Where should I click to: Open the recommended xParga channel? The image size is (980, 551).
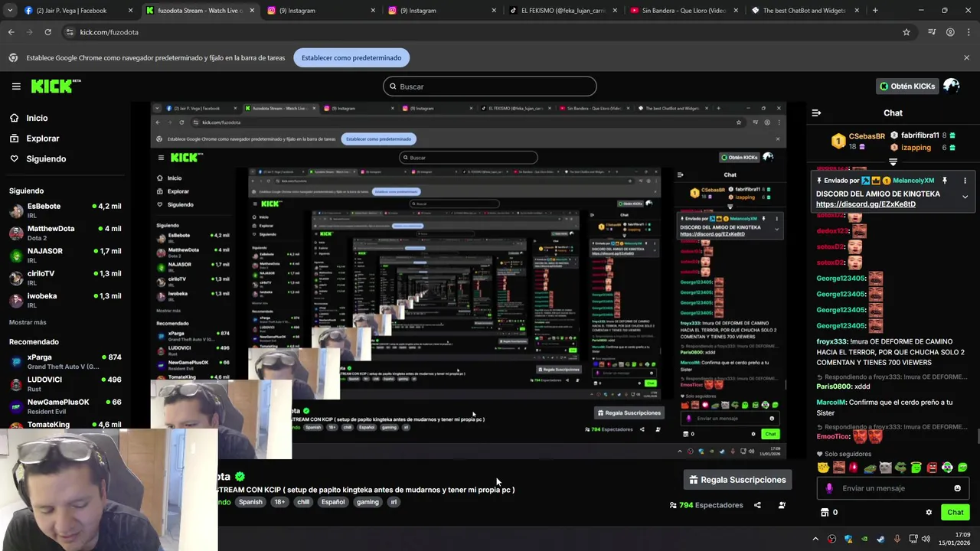point(65,361)
